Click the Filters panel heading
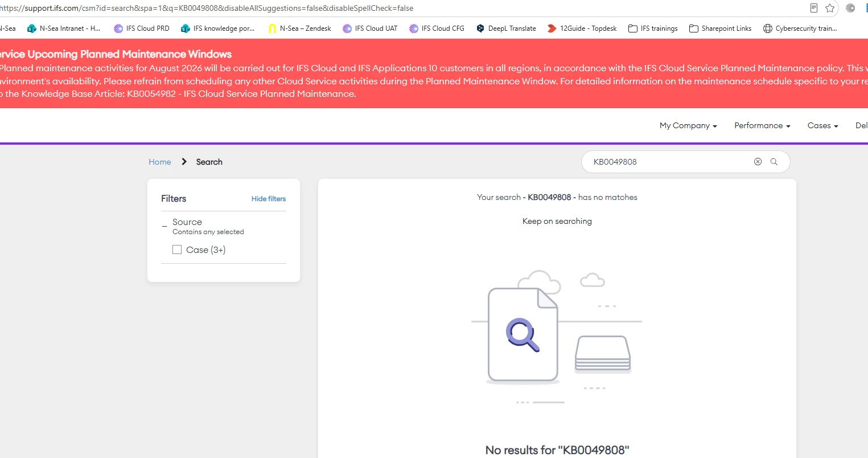The height and width of the screenshot is (458, 868). click(174, 199)
